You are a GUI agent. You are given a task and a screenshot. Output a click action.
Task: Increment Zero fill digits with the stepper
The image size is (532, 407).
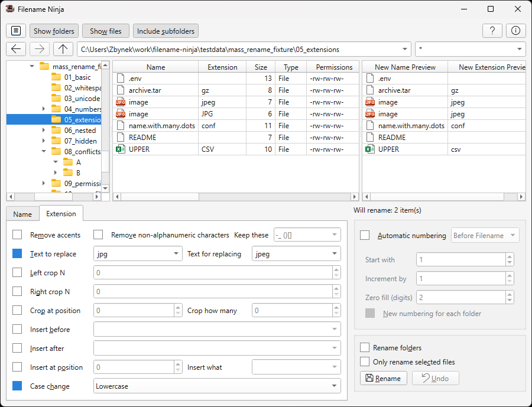click(509, 294)
